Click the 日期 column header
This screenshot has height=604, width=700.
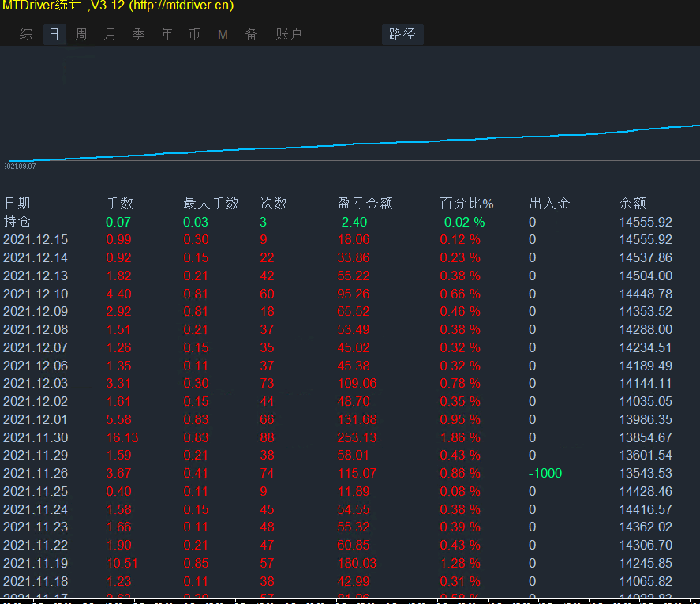[x=17, y=203]
